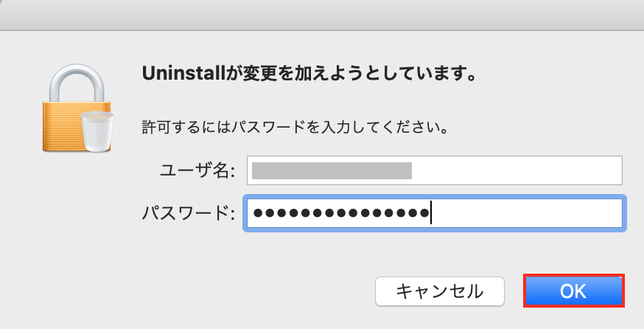Click the ユーザ名: label
Screen dimensions: 644x329
(x=197, y=170)
